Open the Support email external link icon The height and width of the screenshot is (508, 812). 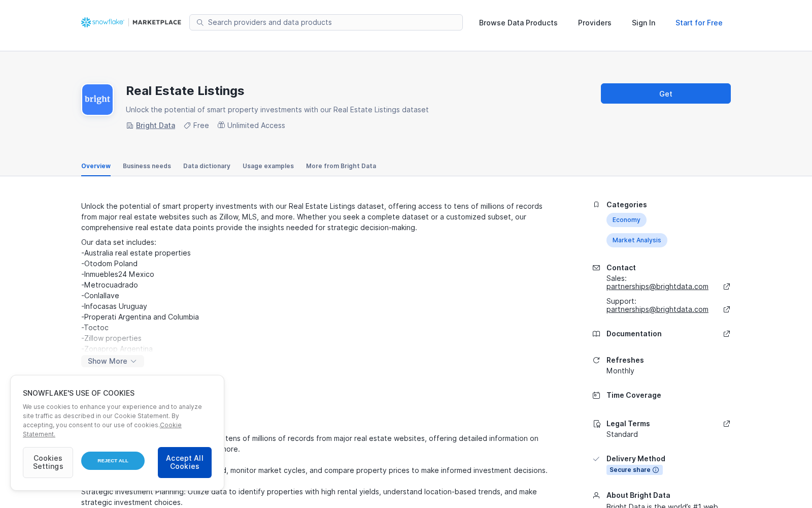click(727, 309)
